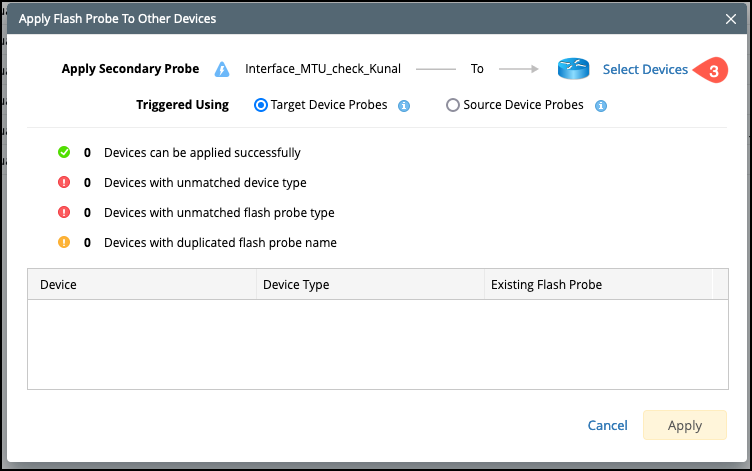752x471 pixels.
Task: Select the Target Device Probes radio button
Action: [261, 105]
